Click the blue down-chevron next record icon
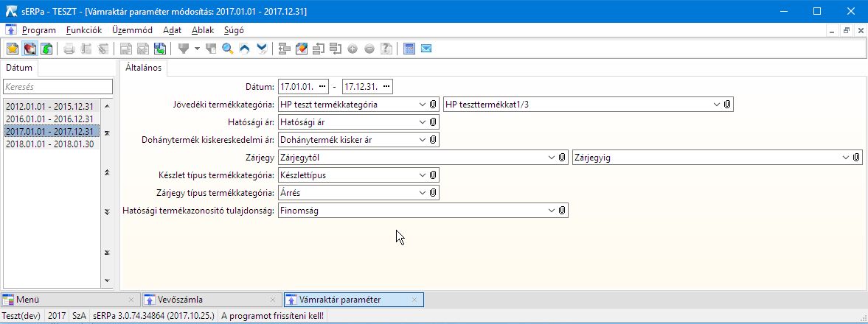The image size is (868, 324). click(261, 49)
